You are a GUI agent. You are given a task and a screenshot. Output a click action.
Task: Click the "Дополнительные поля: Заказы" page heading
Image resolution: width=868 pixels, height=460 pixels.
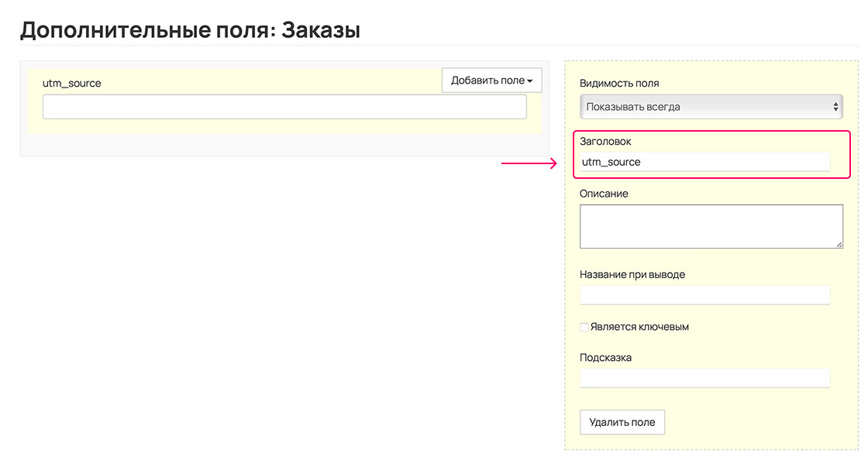[x=190, y=30]
